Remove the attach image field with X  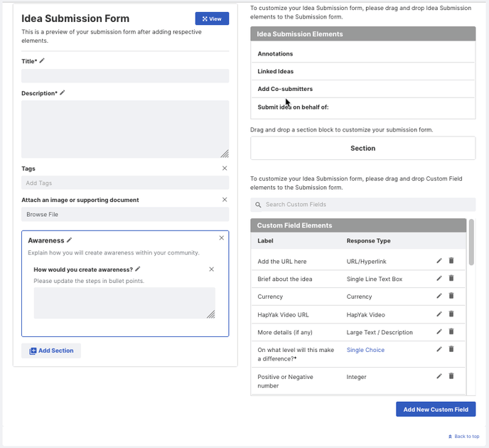[225, 199]
